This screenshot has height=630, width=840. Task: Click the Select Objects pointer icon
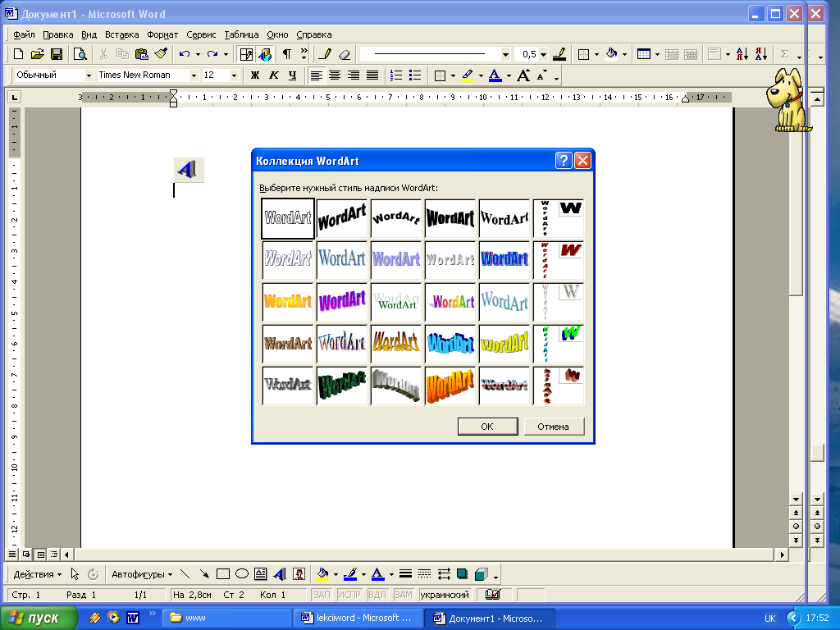pos(75,574)
